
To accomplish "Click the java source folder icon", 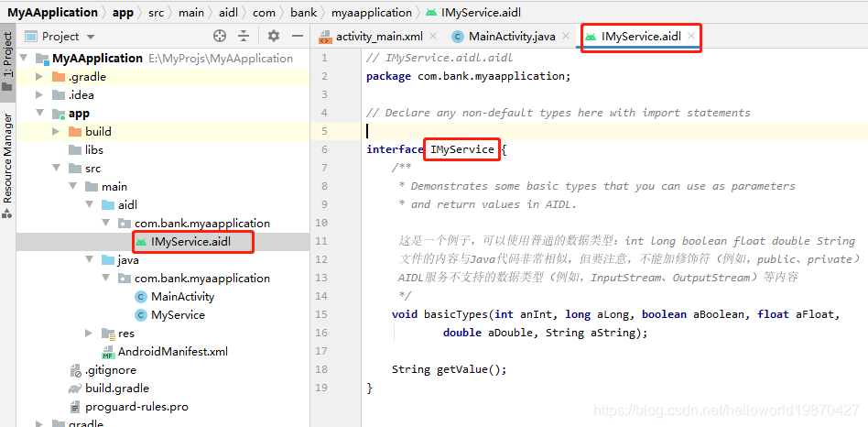I will pyautogui.click(x=108, y=259).
